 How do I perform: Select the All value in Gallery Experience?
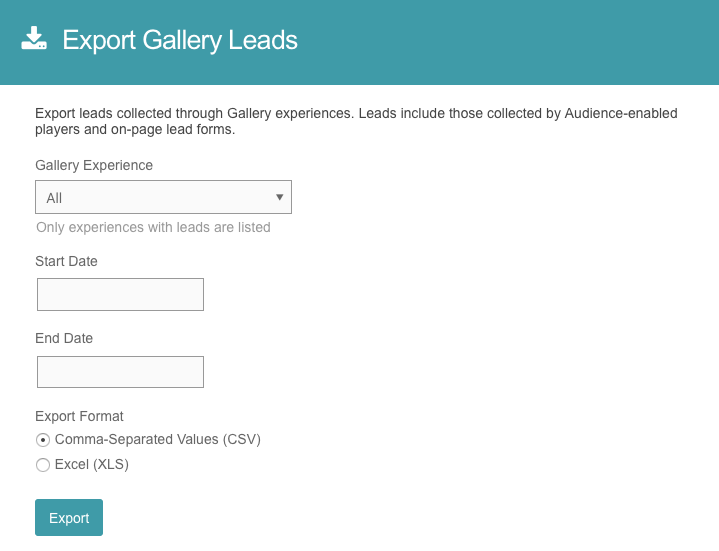[55, 198]
